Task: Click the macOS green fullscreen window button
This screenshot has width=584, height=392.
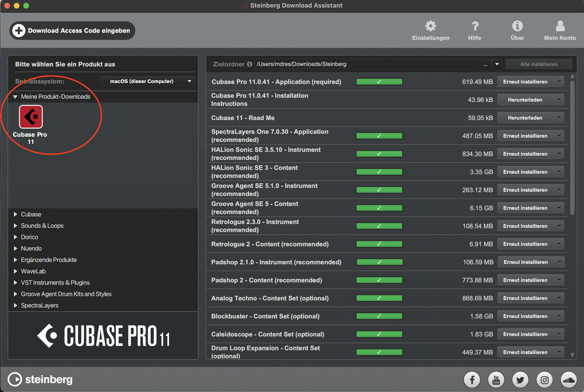Action: pos(26,6)
